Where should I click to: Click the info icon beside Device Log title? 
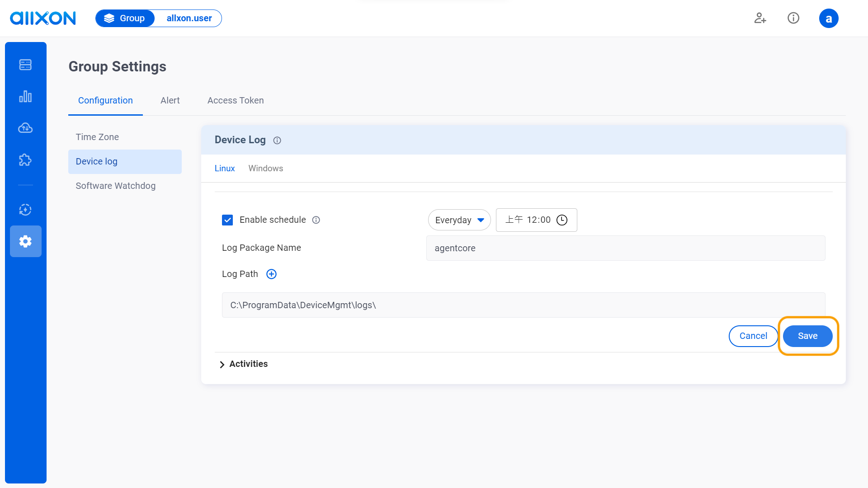pyautogui.click(x=277, y=141)
